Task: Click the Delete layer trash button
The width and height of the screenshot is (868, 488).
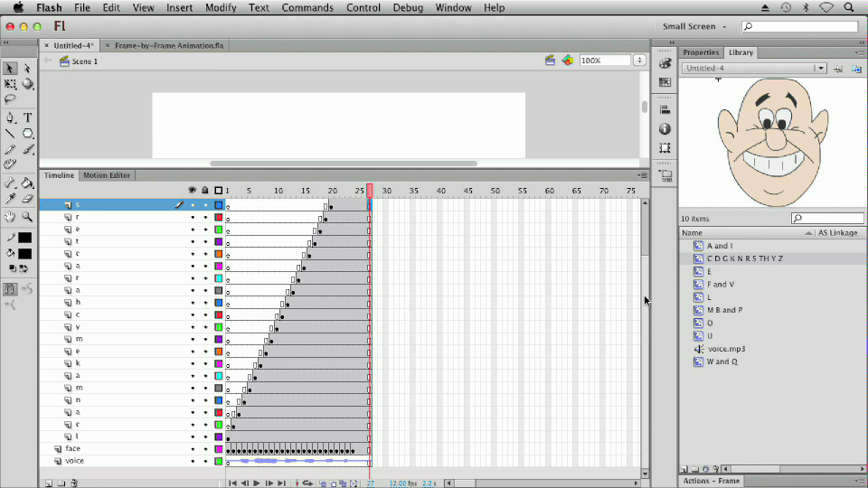Action: pyautogui.click(x=74, y=483)
